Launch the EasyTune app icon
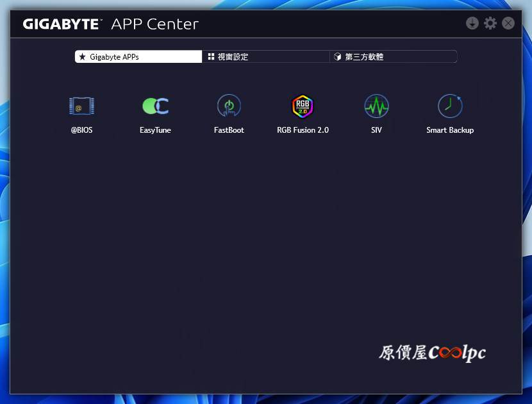The width and height of the screenshot is (532, 404). 155,106
